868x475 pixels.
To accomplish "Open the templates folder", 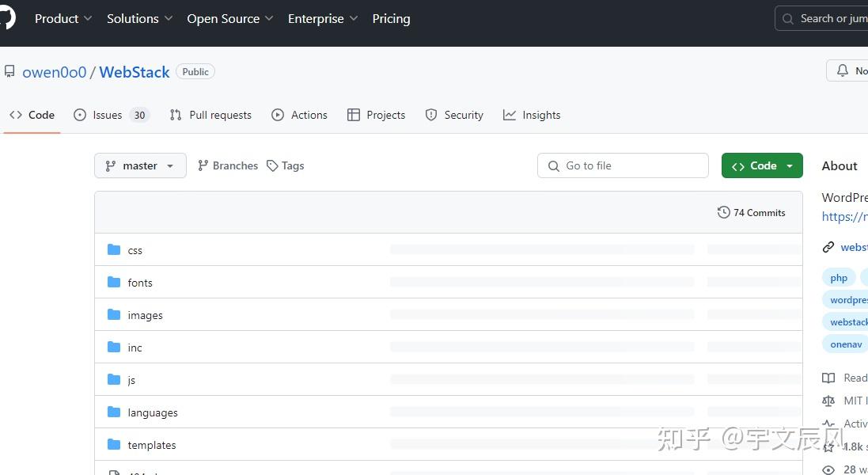I will point(152,445).
